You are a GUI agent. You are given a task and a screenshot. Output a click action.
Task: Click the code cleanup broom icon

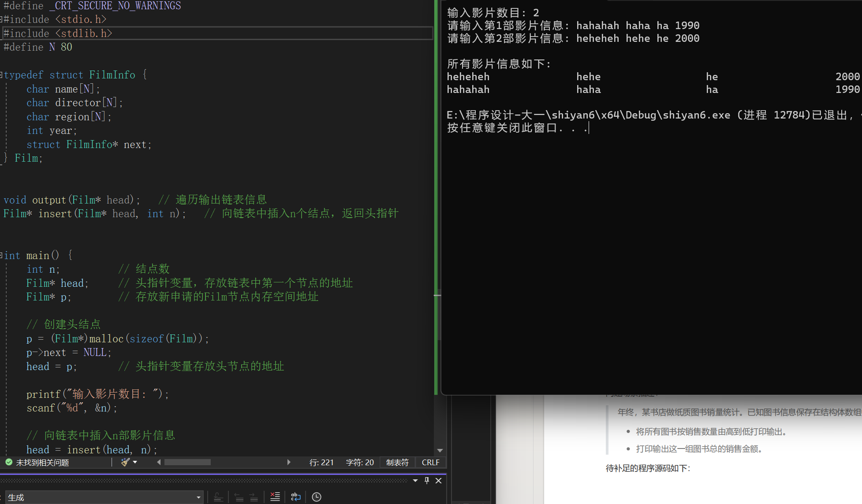point(125,462)
